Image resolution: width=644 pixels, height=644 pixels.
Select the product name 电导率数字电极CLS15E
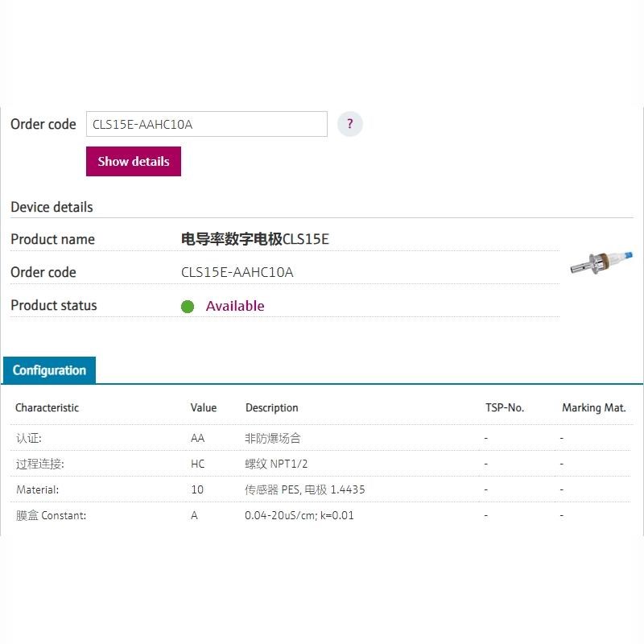coord(254,238)
